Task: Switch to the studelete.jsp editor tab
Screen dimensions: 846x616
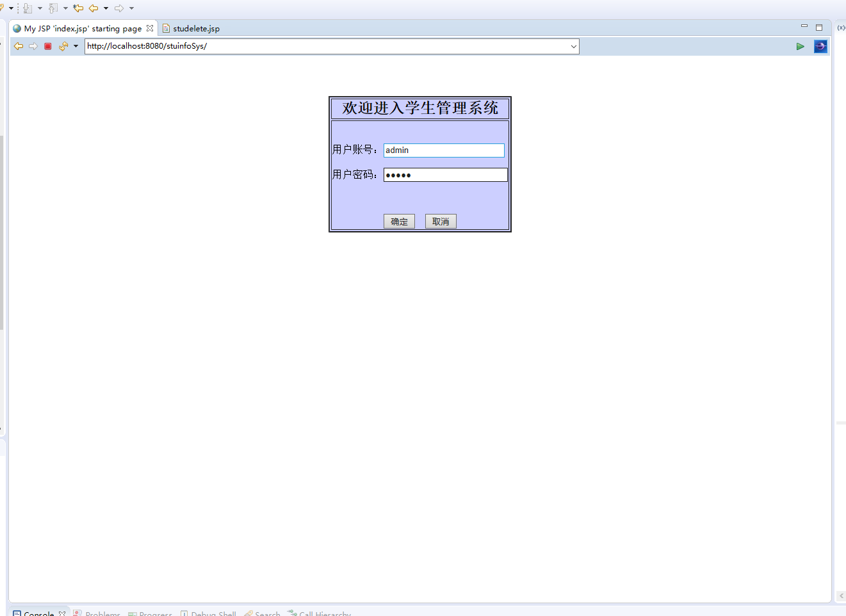Action: click(x=191, y=28)
